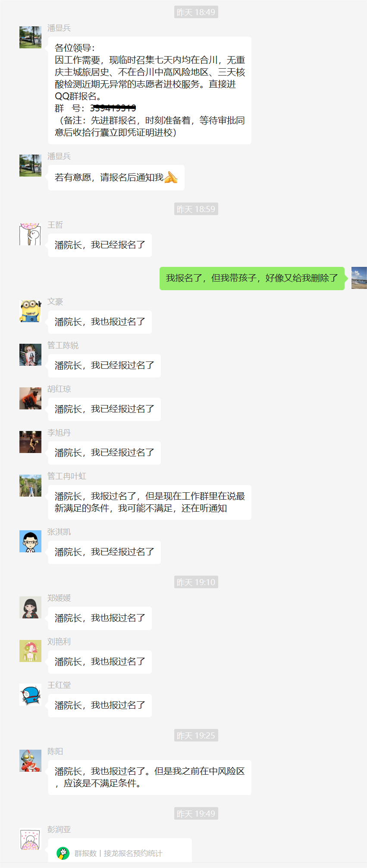Click the crossed-out QQ group number
The height and width of the screenshot is (868, 367).
pos(113,108)
